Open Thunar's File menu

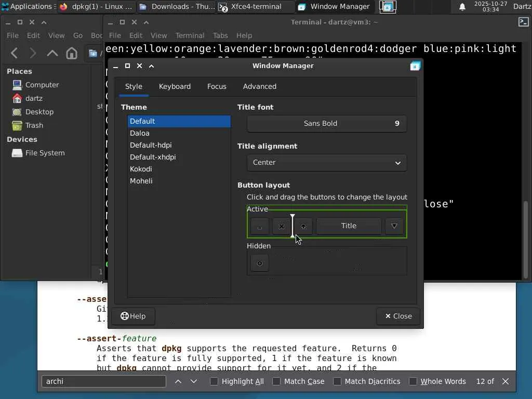tap(12, 36)
